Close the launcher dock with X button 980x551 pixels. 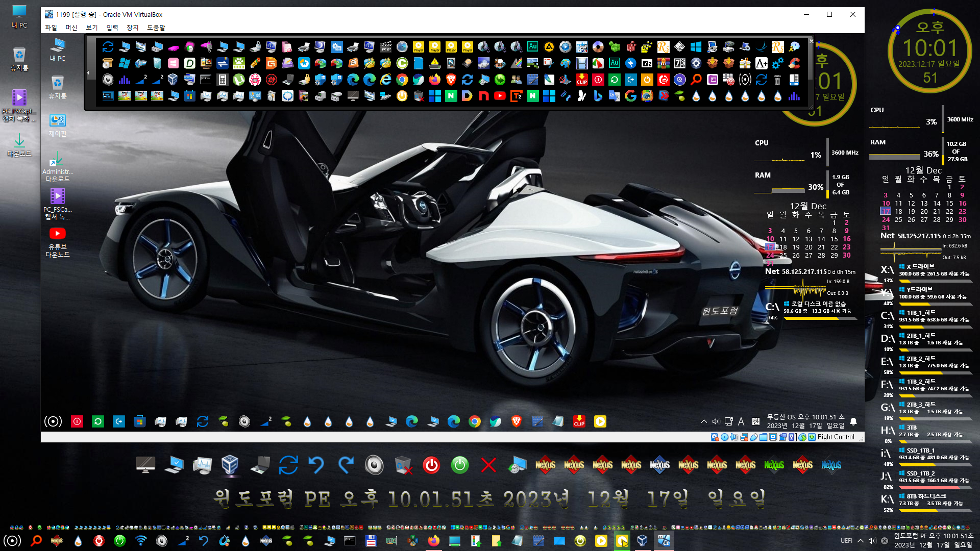click(811, 41)
